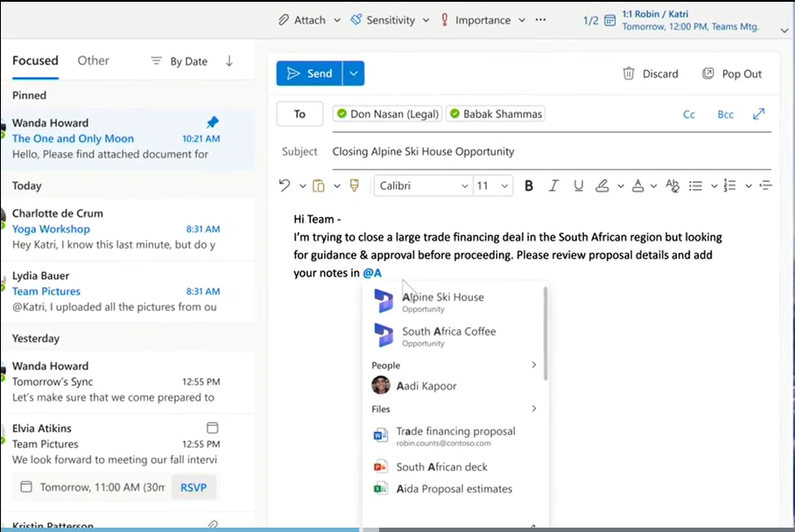Expand the upcoming meeting chevron
The width and height of the screenshot is (795, 532).
click(784, 31)
